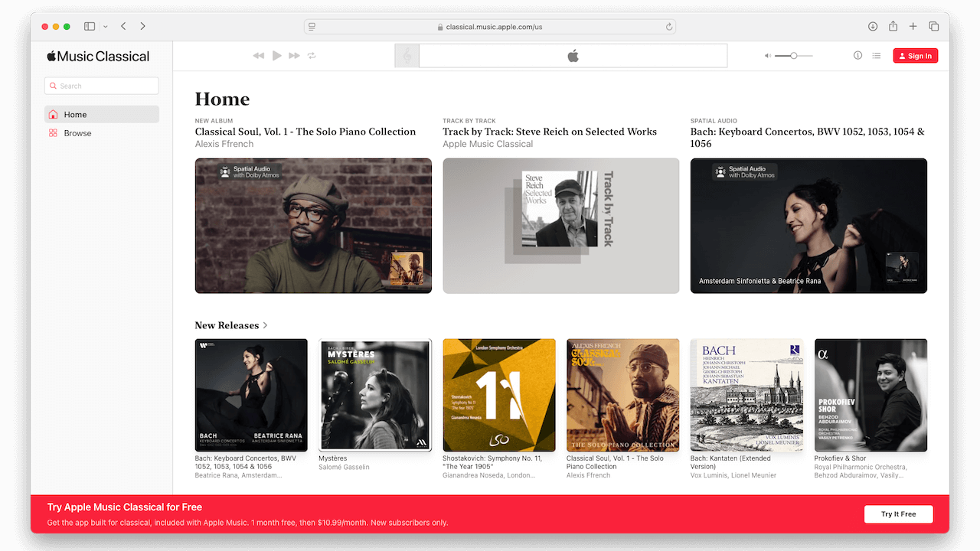This screenshot has height=551, width=980.
Task: Select Browse in the sidebar
Action: point(102,133)
